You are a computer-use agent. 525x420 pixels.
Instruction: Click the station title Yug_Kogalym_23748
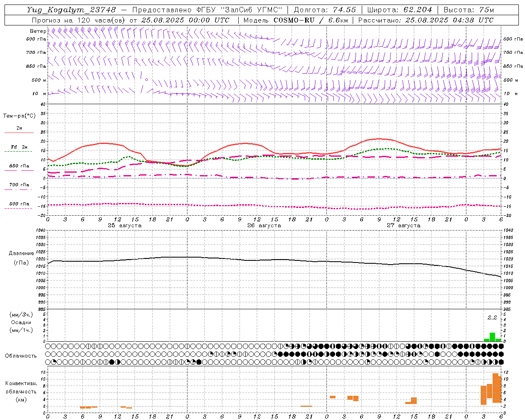click(71, 10)
